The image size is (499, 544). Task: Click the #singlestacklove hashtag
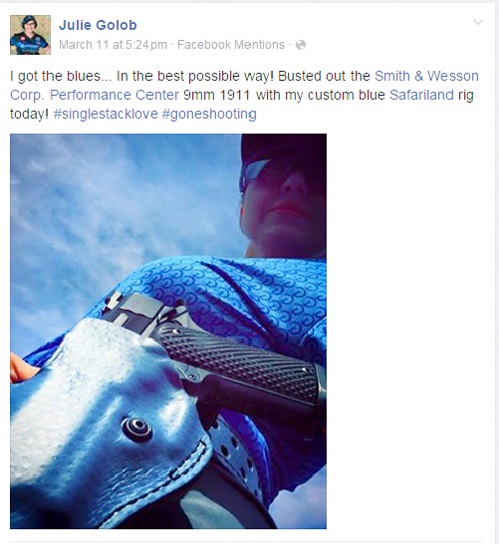click(x=105, y=114)
